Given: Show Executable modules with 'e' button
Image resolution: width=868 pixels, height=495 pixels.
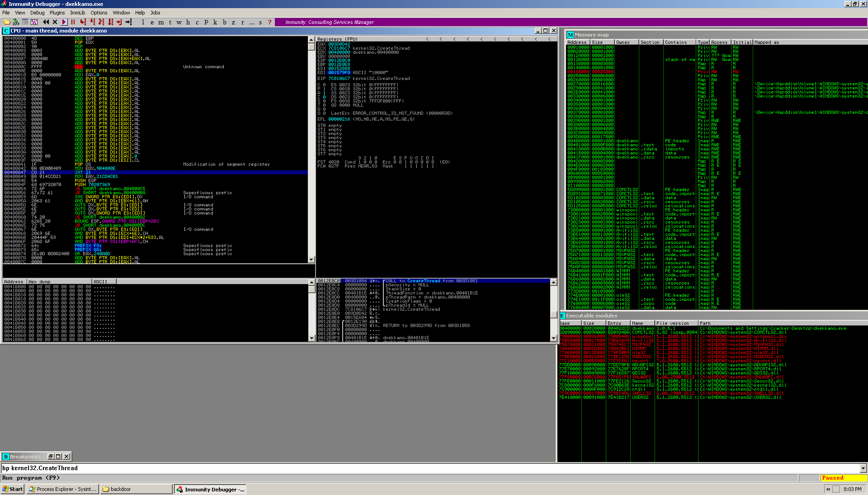Looking at the screenshot, I should click(152, 22).
